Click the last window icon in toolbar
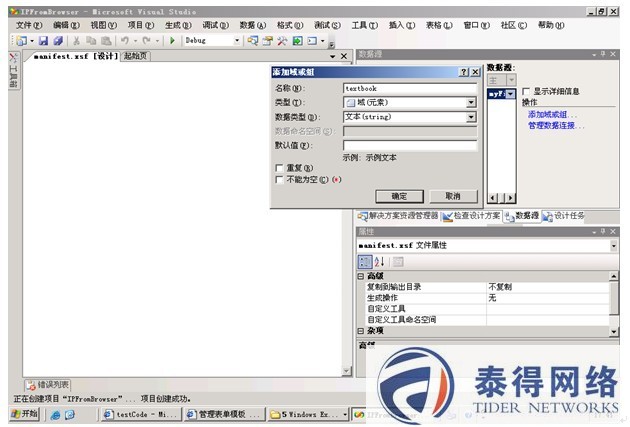Screen dimensions: 630x427 (x=312, y=41)
